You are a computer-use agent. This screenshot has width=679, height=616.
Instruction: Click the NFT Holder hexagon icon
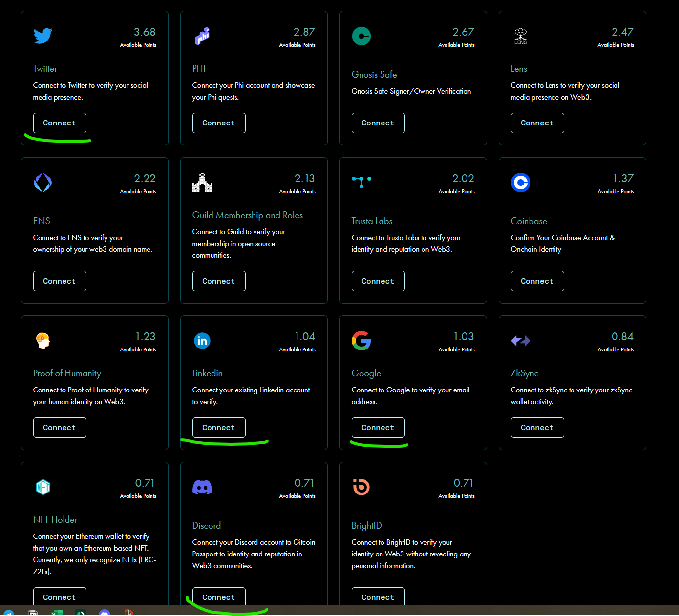(x=43, y=487)
